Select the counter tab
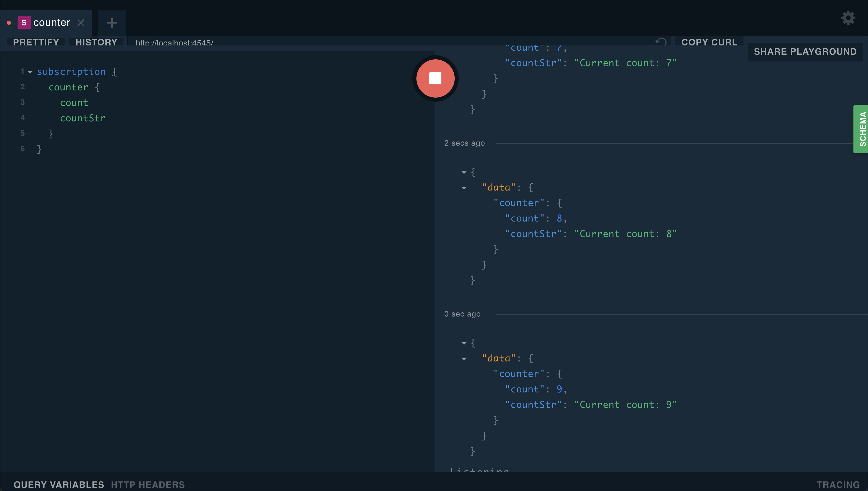Screen dimensions: 868x491 tap(46, 23)
